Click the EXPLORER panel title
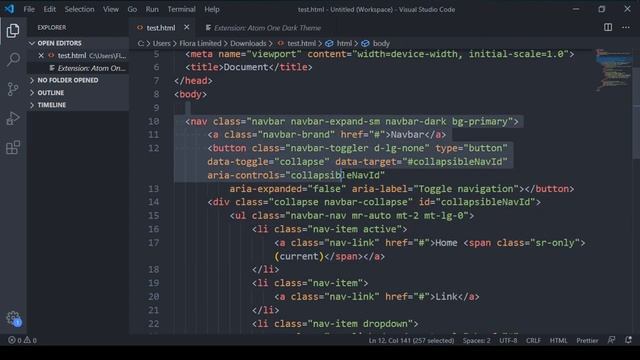 point(52,27)
